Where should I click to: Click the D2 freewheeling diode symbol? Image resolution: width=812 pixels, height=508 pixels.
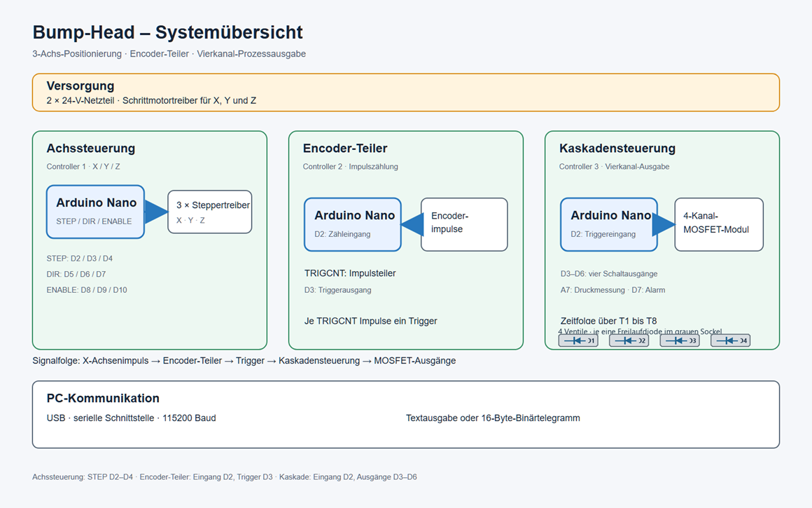pyautogui.click(x=629, y=341)
